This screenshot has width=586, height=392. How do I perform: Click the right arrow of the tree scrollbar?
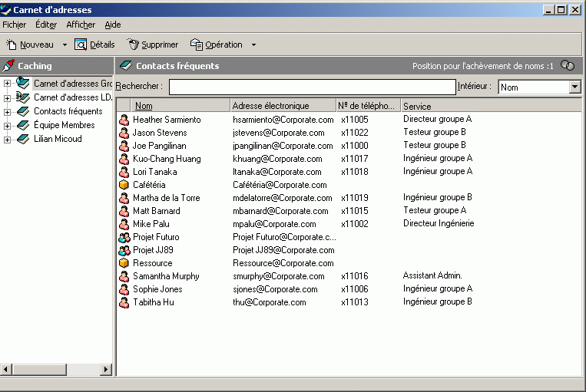point(106,370)
